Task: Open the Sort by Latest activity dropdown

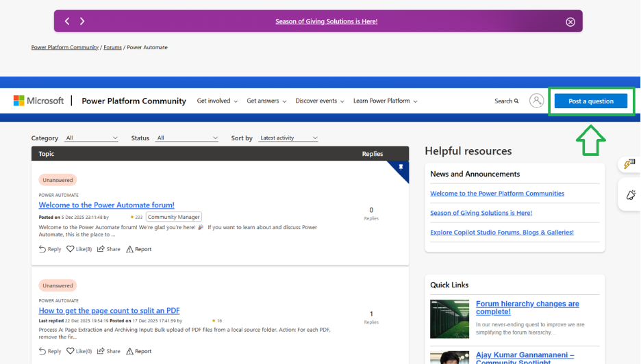Action: pos(288,138)
